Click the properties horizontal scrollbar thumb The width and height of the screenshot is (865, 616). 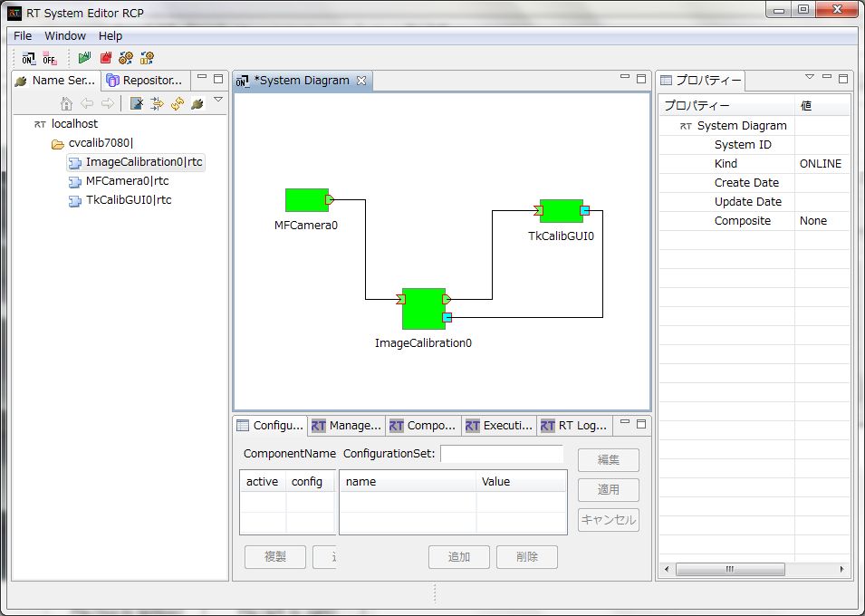click(x=730, y=569)
